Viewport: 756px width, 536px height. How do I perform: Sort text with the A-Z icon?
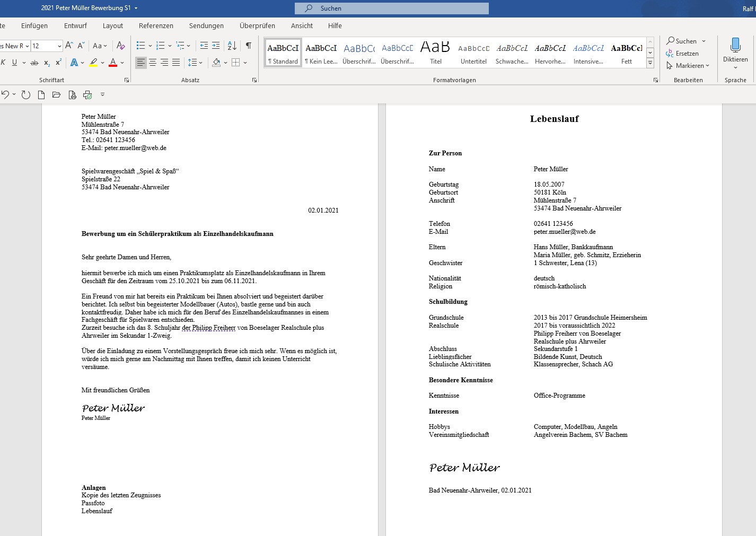[232, 46]
